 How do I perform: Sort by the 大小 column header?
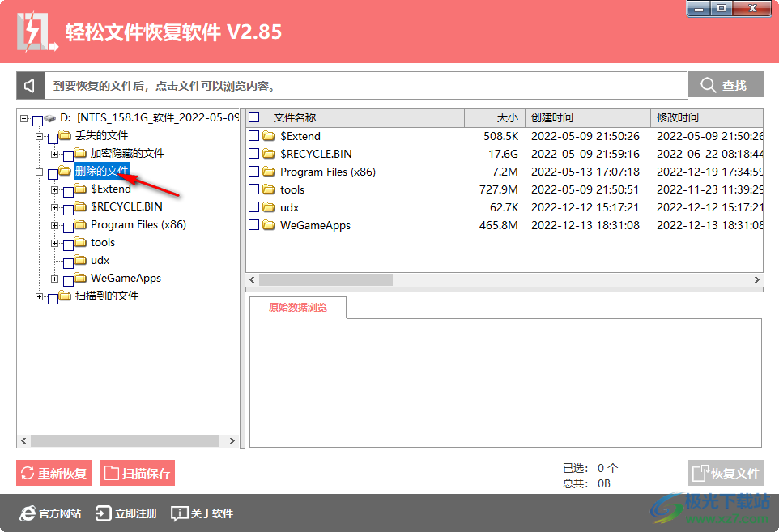coord(495,117)
